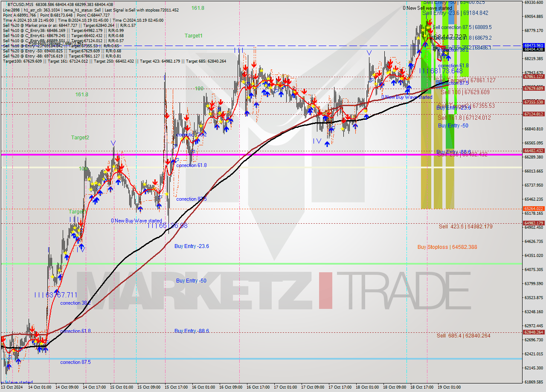
Task: Click the 'Sell Entry -23.6 | 69184.842' label
Action: tap(455, 13)
